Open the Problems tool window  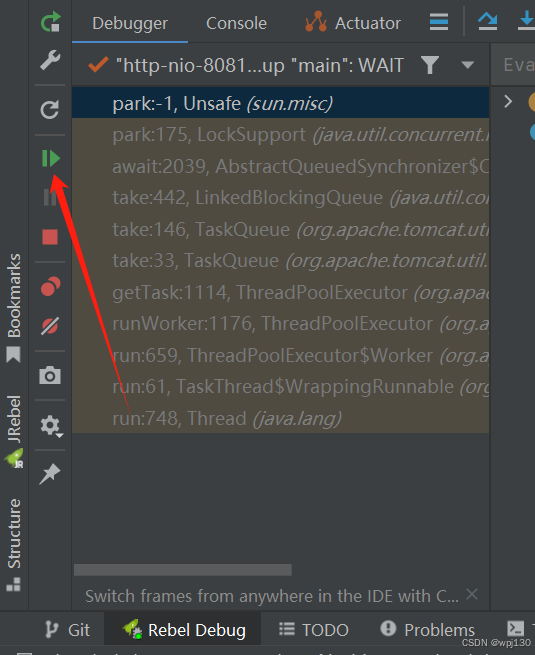pos(428,630)
